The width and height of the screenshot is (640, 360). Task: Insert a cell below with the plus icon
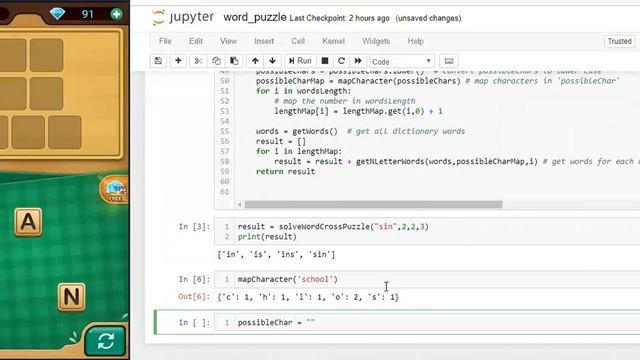pyautogui.click(x=178, y=61)
